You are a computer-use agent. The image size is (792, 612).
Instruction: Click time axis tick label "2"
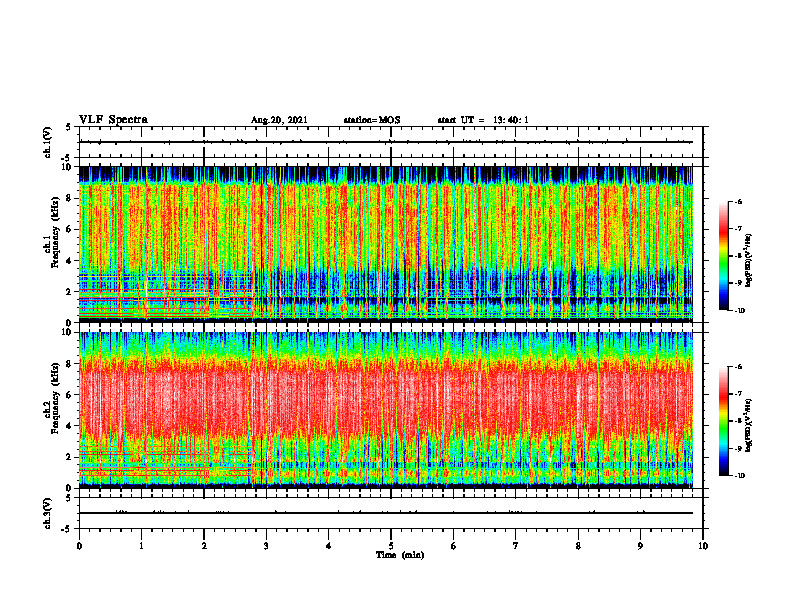(204, 546)
